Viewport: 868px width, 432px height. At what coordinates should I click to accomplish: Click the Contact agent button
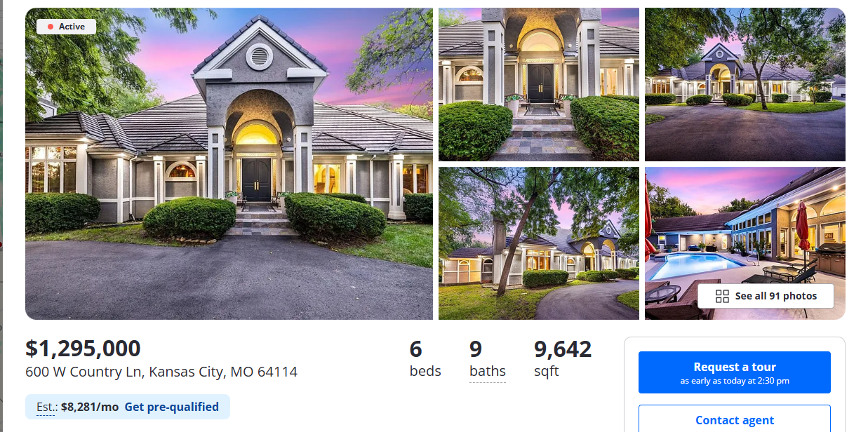point(735,419)
